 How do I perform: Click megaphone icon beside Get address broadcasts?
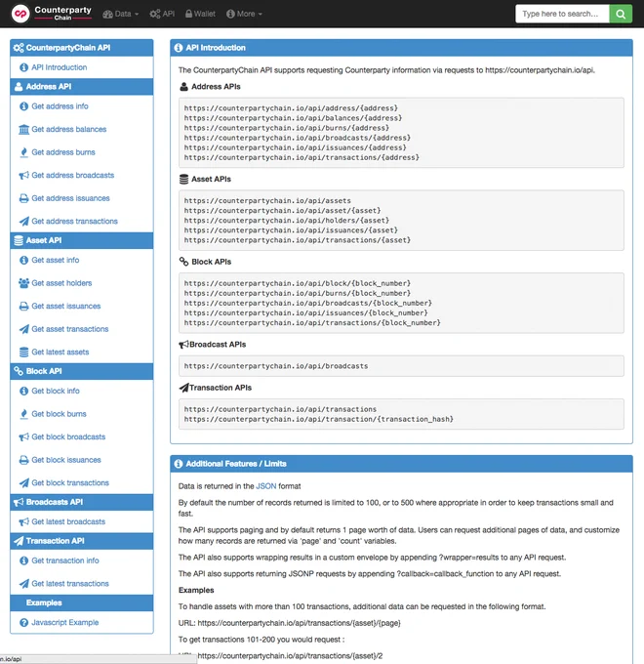coord(24,176)
